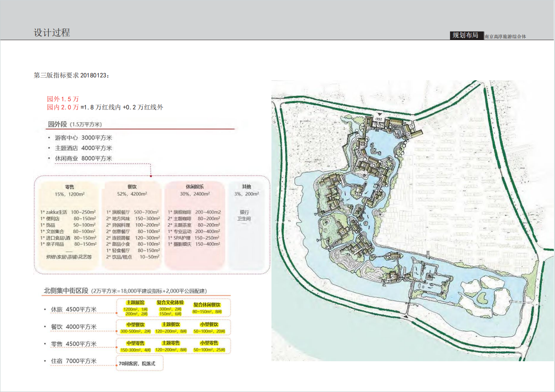Click the '第三版指标要求 20180123' line
The height and width of the screenshot is (392, 555).
(71, 75)
